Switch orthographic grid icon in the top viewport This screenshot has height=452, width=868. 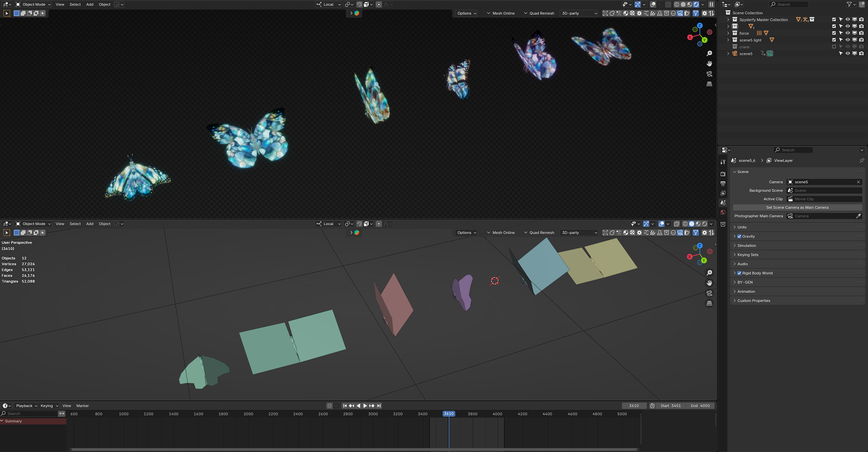[709, 84]
